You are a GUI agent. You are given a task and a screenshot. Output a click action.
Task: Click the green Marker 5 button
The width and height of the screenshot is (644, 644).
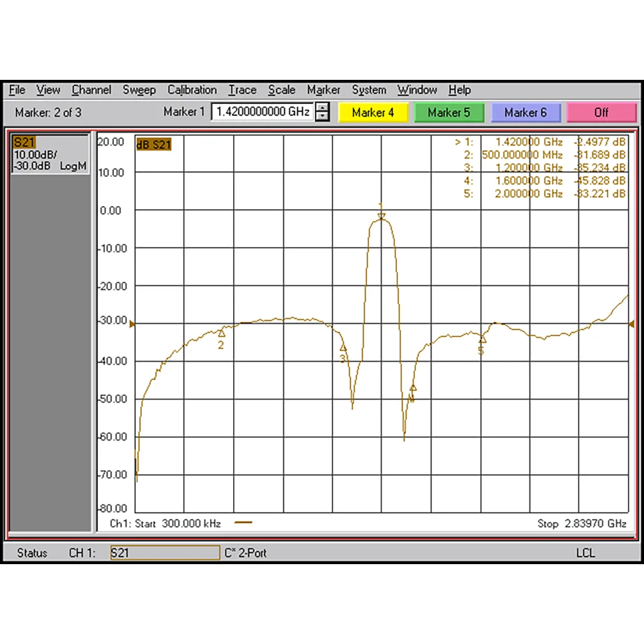pos(449,113)
